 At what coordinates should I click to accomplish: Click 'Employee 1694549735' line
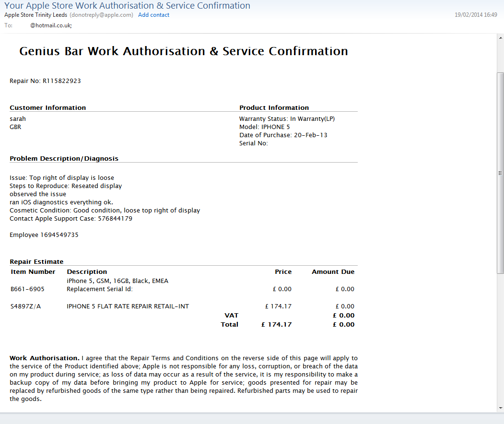click(x=44, y=235)
